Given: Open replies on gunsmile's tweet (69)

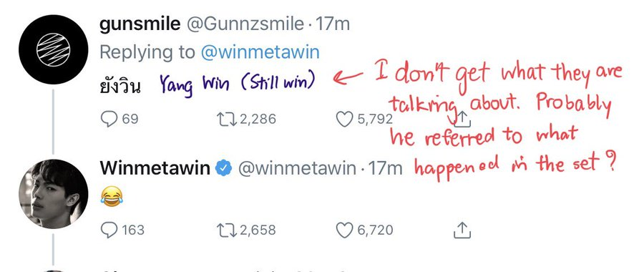Looking at the screenshot, I should [119, 119].
